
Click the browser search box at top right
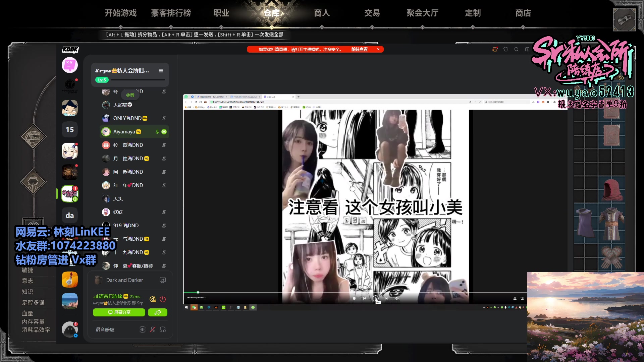pos(506,102)
